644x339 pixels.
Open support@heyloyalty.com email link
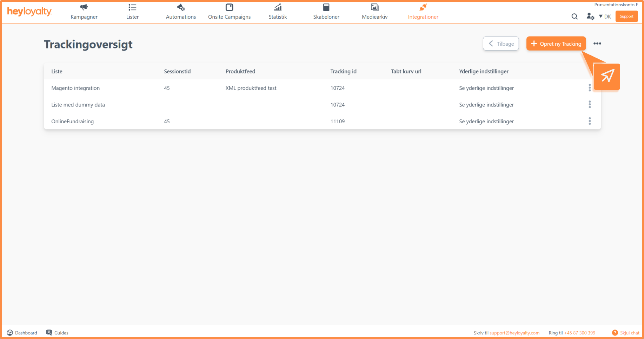coord(514,333)
